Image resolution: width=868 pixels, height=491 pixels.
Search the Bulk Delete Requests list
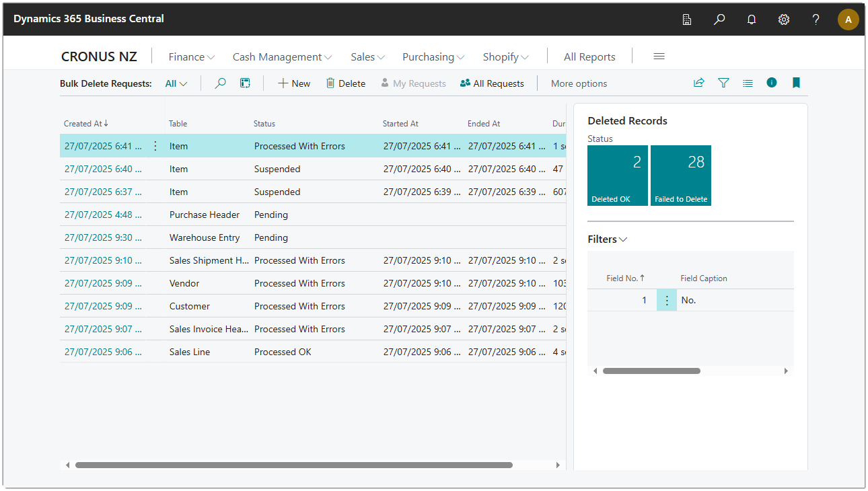coord(220,83)
